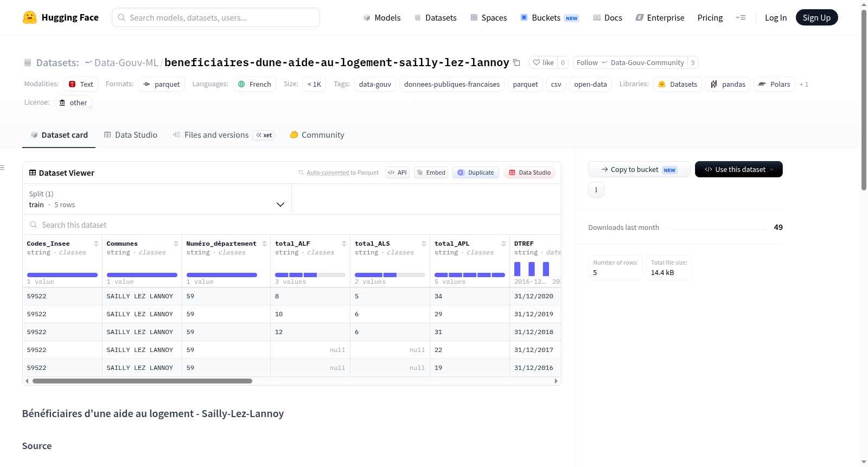The image size is (868, 467).
Task: Open the three-dot more options button
Action: [x=596, y=190]
